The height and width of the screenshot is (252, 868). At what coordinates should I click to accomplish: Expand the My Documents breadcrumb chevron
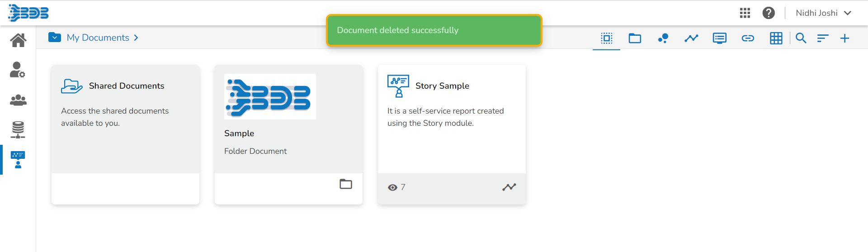(136, 38)
